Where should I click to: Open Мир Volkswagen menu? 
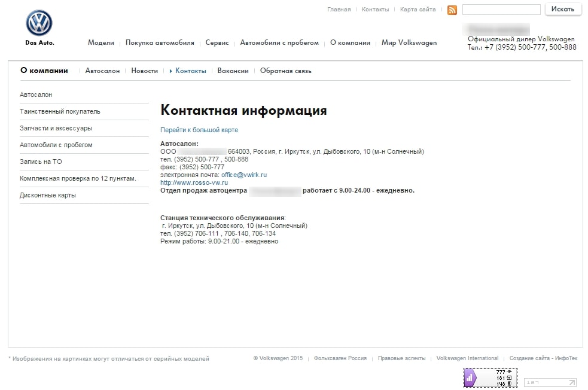click(x=409, y=42)
